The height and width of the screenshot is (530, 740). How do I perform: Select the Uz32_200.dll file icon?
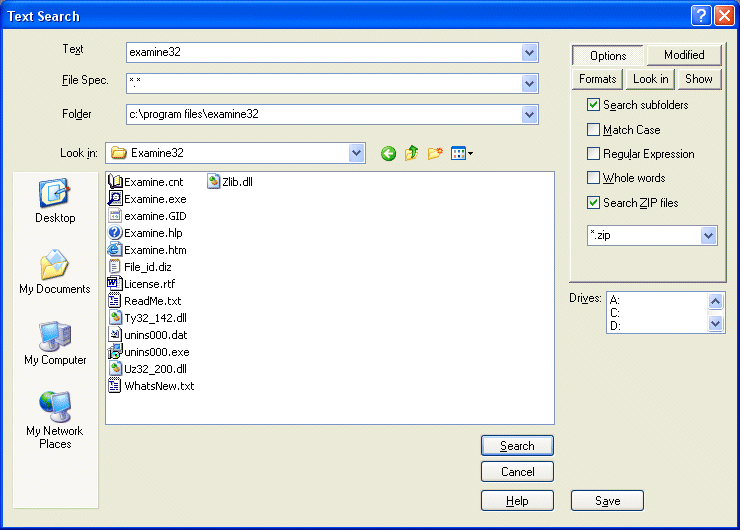[115, 369]
